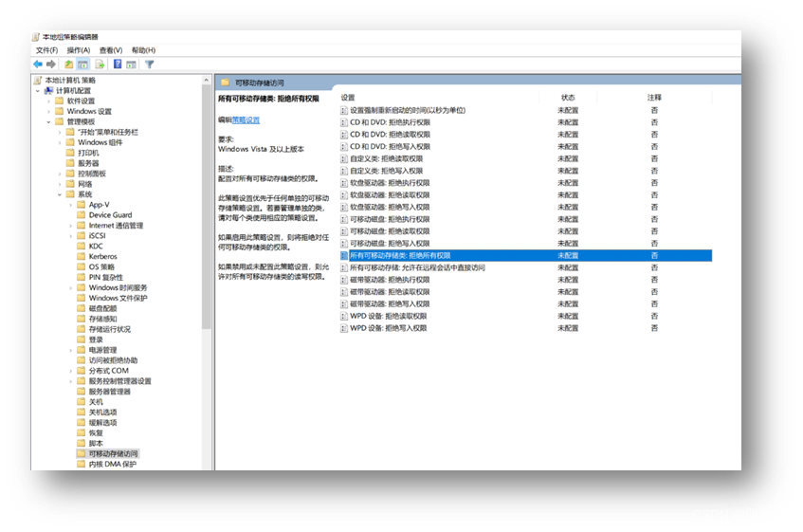This screenshot has width=803, height=532.
Task: Click folder icon next to Kerberos
Action: tap(81, 257)
